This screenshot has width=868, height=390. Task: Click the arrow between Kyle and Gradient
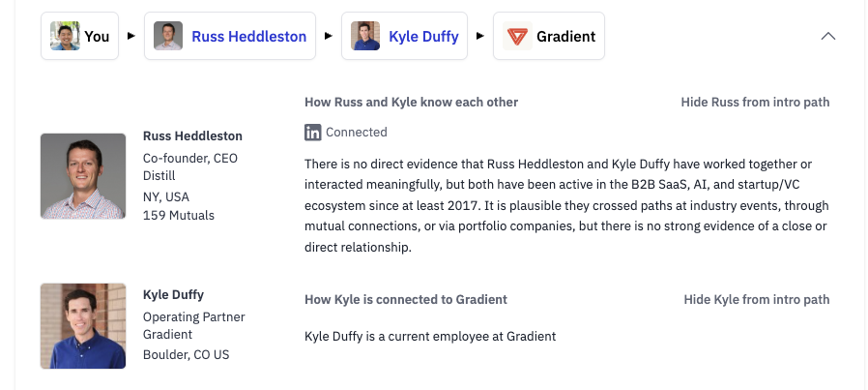pyautogui.click(x=480, y=36)
